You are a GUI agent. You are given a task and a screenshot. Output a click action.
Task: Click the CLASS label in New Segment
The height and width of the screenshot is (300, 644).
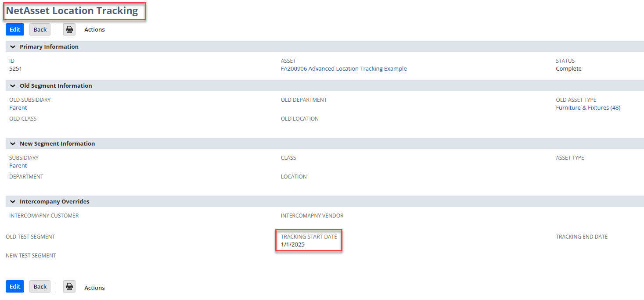coord(288,157)
